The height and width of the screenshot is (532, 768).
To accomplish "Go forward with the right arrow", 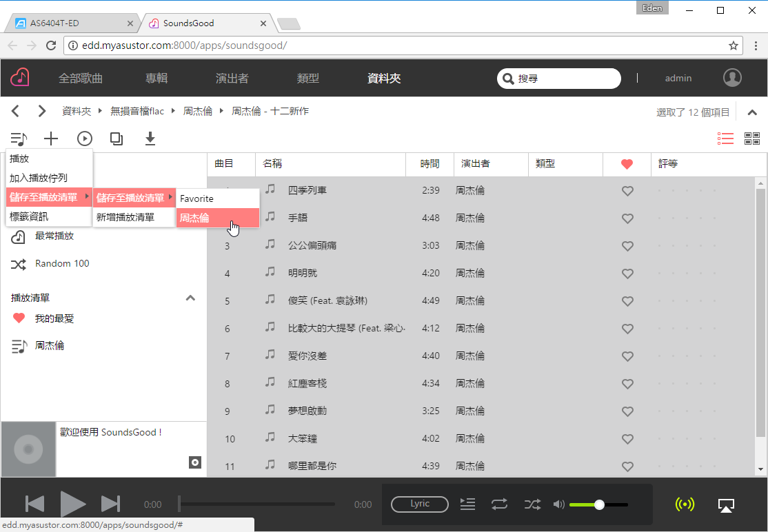I will [x=42, y=111].
